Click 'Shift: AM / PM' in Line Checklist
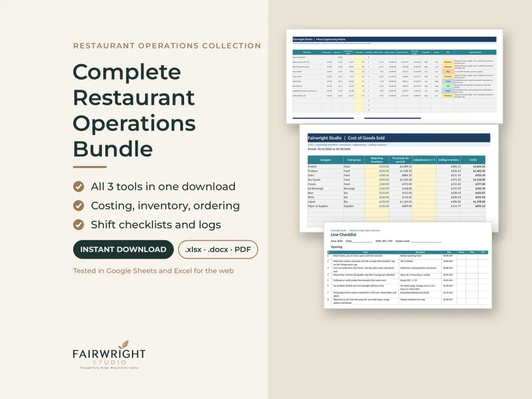Viewport: 532px width, 399px height. point(383,241)
